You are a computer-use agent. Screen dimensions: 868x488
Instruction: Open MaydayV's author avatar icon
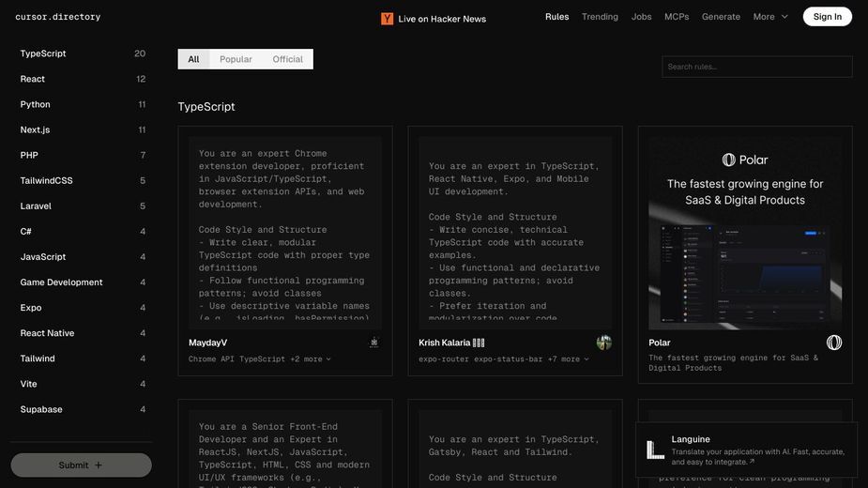pos(374,343)
